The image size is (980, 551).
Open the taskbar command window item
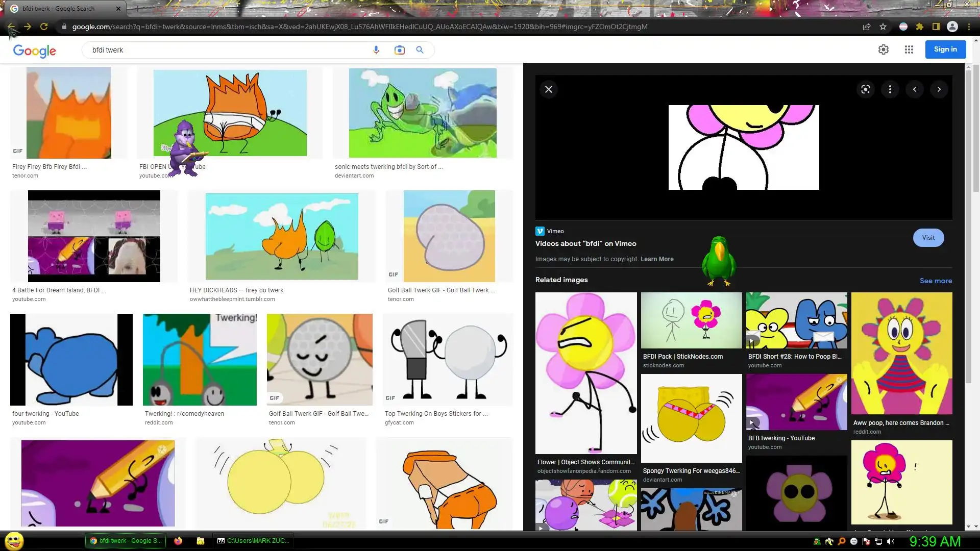click(x=253, y=541)
